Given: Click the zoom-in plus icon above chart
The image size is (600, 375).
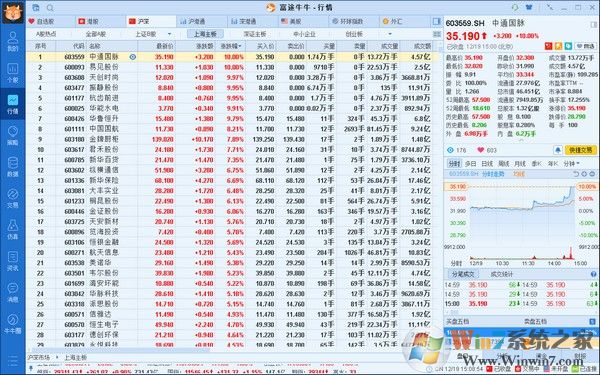Looking at the screenshot, I should (x=584, y=174).
